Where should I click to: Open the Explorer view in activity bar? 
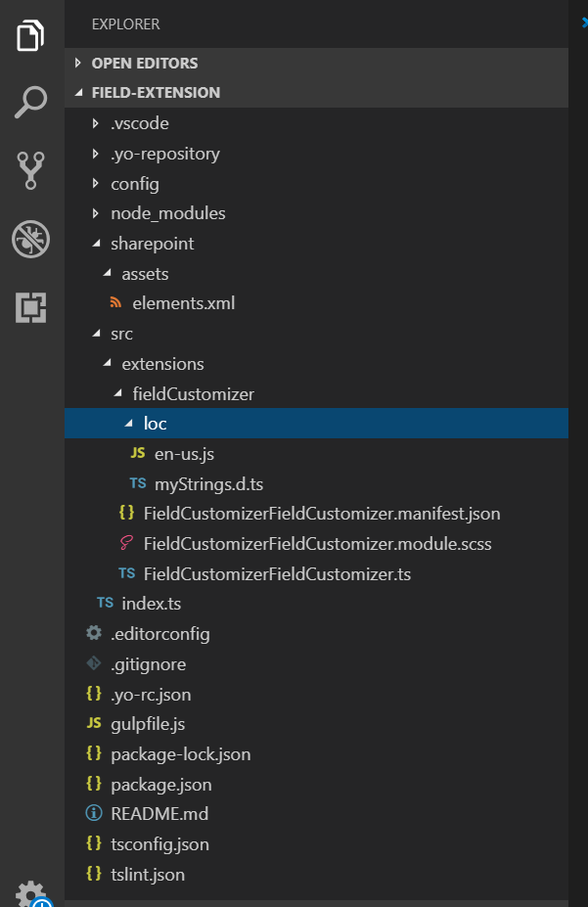coord(30,35)
